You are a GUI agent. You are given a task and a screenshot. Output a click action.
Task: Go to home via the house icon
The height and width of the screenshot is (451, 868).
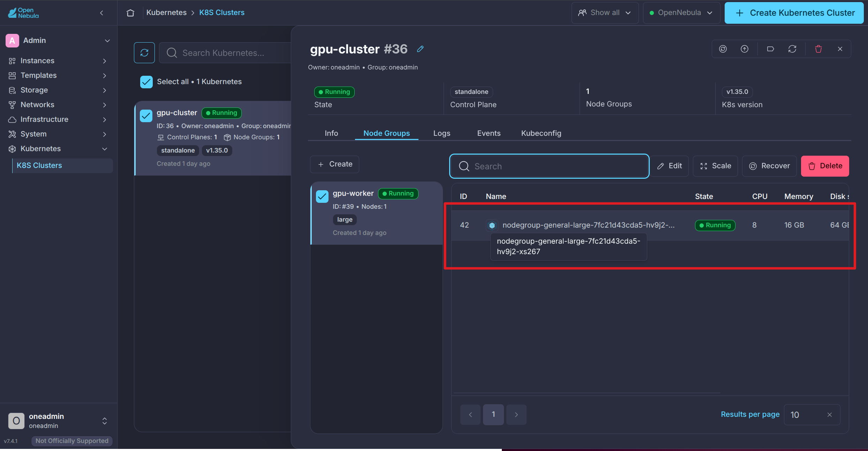coord(130,13)
